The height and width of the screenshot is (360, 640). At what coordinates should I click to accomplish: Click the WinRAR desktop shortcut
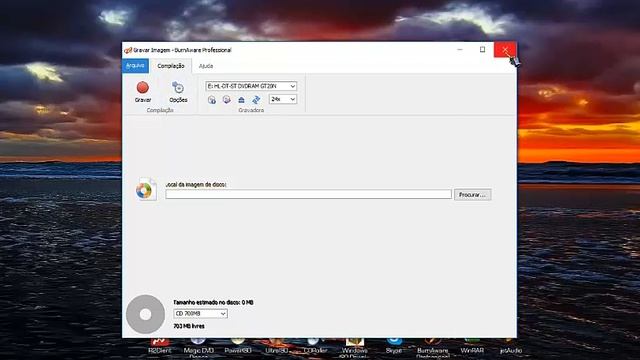pos(472,345)
